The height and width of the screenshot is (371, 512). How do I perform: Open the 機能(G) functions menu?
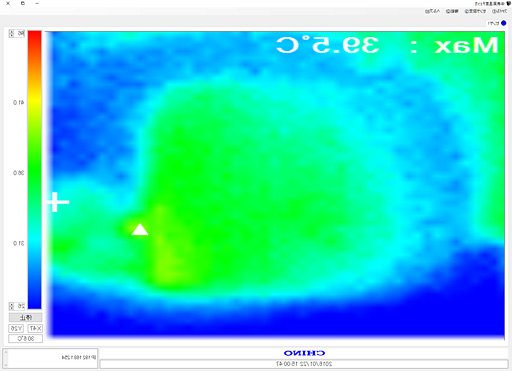pyautogui.click(x=452, y=11)
